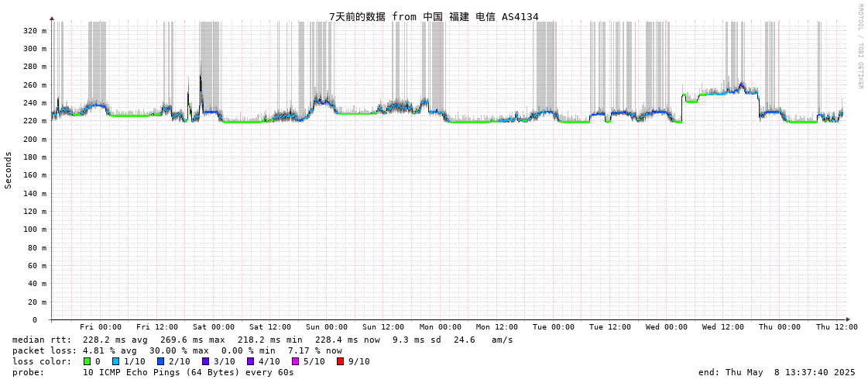Image resolution: width=868 pixels, height=383 pixels.
Task: Click the 'Thu 12:00' x-axis label
Action: tap(836, 327)
